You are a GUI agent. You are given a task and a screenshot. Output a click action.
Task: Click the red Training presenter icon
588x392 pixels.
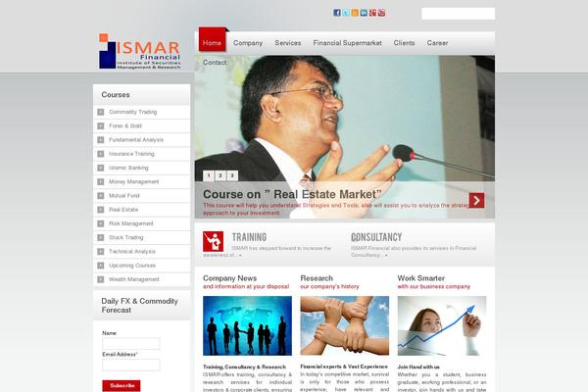tap(213, 241)
